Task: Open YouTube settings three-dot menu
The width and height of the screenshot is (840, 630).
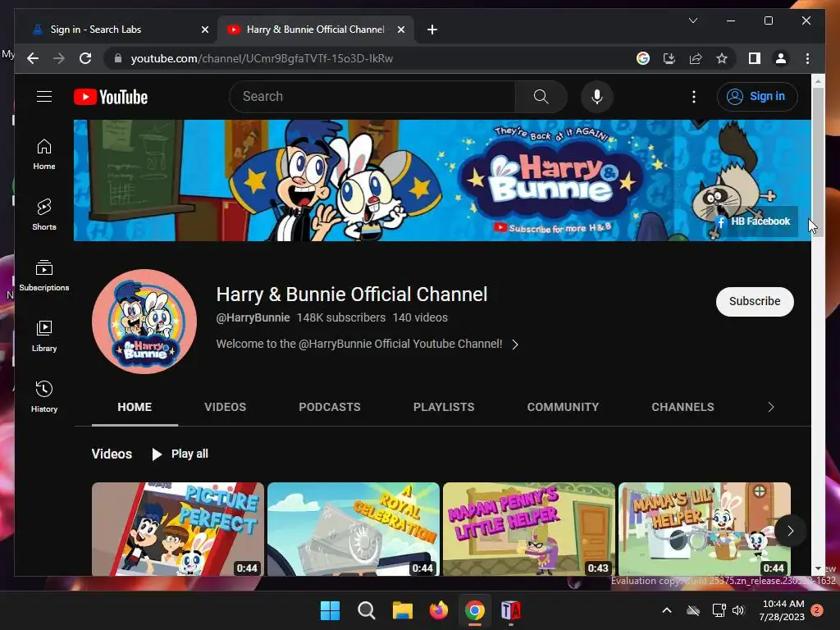Action: coord(694,97)
